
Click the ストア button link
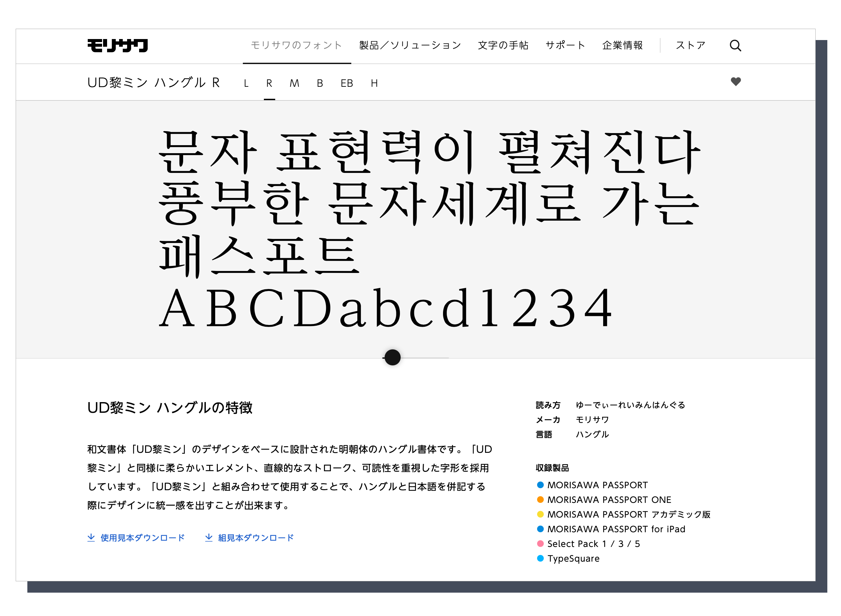click(x=690, y=46)
